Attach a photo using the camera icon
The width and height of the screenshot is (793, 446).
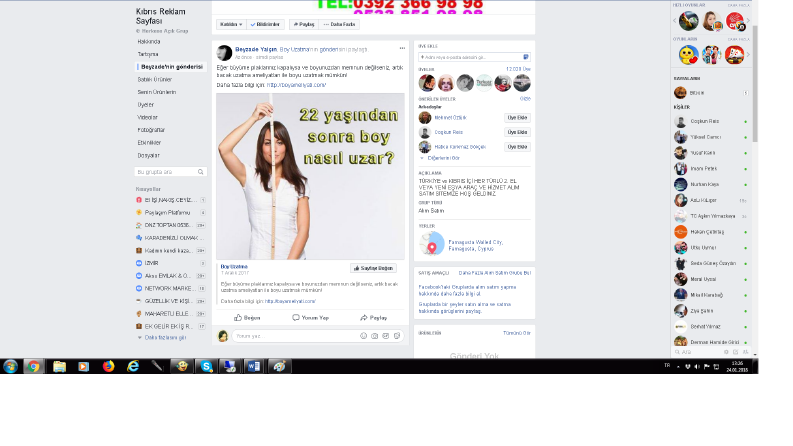click(x=374, y=336)
